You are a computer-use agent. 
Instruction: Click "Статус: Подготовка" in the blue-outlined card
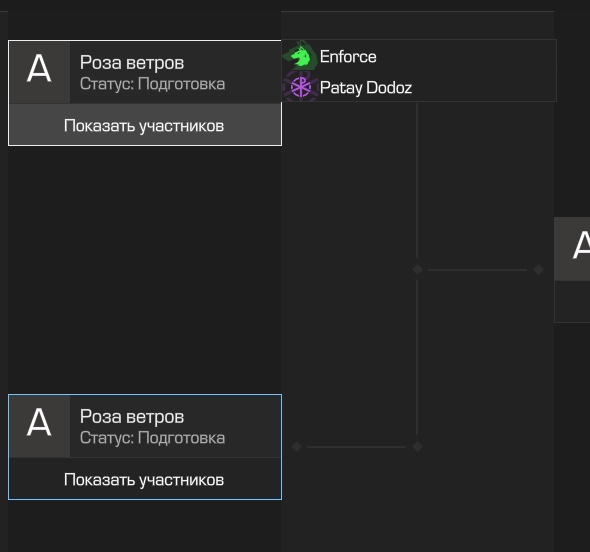[152, 438]
